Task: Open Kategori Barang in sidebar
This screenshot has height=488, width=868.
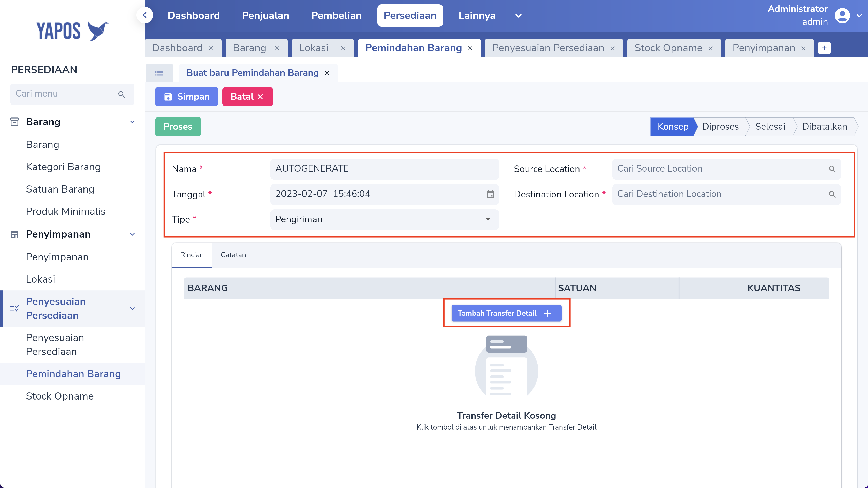Action: point(63,167)
